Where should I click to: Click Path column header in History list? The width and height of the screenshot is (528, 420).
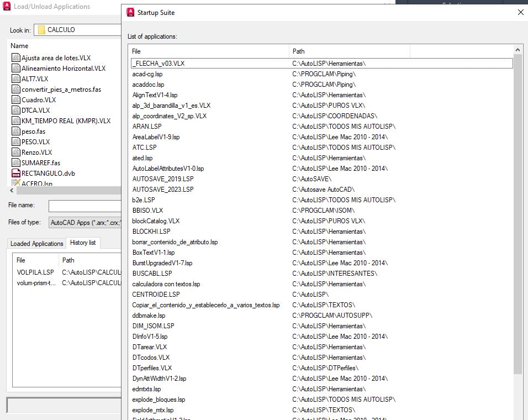point(90,260)
